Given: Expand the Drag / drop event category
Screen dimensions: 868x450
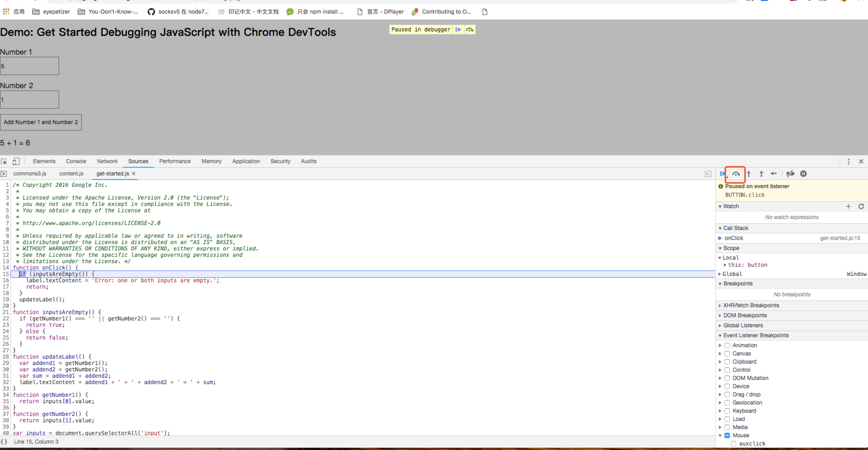Looking at the screenshot, I should (x=720, y=394).
